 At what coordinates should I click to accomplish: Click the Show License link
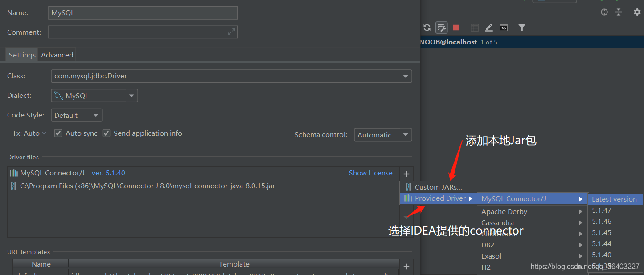click(x=370, y=173)
